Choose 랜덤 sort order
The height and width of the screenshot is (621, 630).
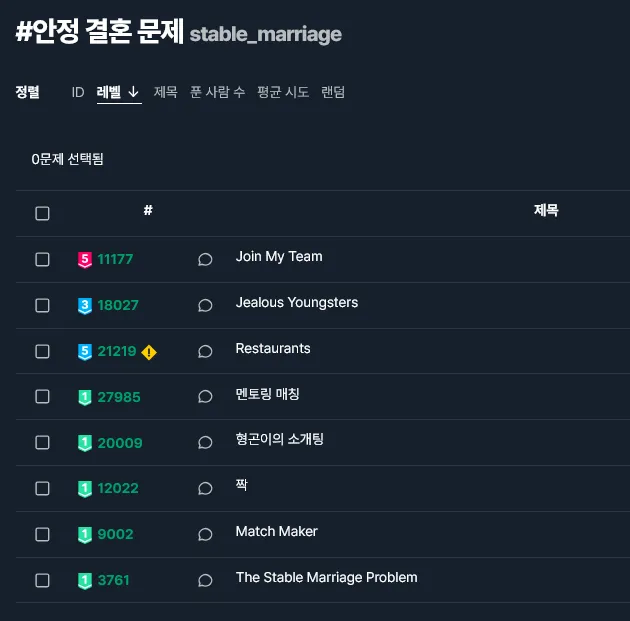click(x=333, y=92)
